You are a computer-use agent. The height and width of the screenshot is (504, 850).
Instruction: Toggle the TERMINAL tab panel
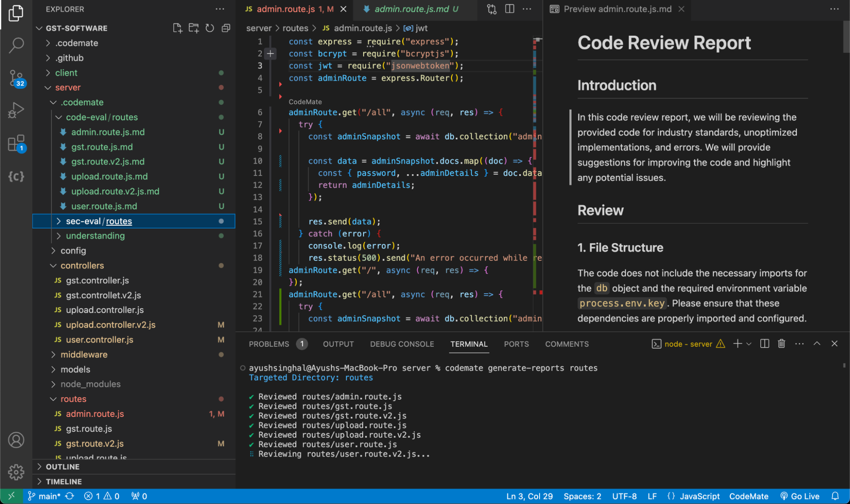[468, 344]
